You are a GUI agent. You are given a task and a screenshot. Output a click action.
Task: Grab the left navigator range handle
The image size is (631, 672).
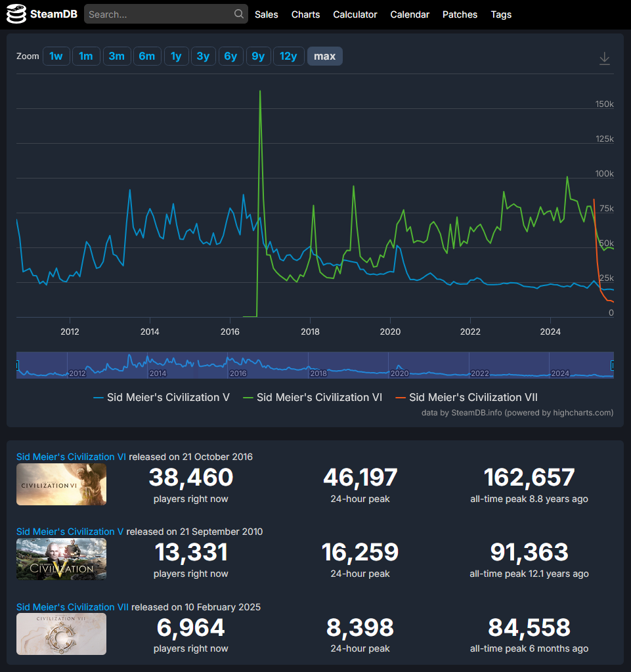[17, 365]
